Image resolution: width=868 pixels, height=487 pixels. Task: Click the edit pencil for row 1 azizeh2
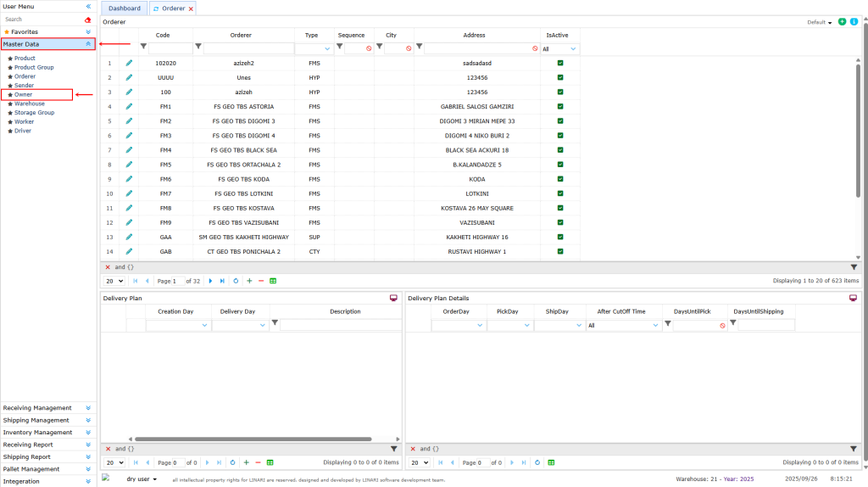coord(129,63)
